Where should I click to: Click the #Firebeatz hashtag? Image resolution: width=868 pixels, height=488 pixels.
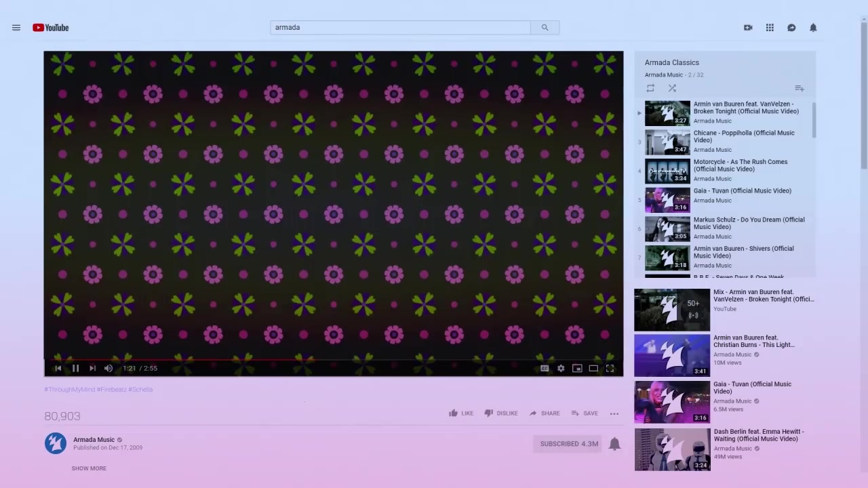click(x=112, y=389)
